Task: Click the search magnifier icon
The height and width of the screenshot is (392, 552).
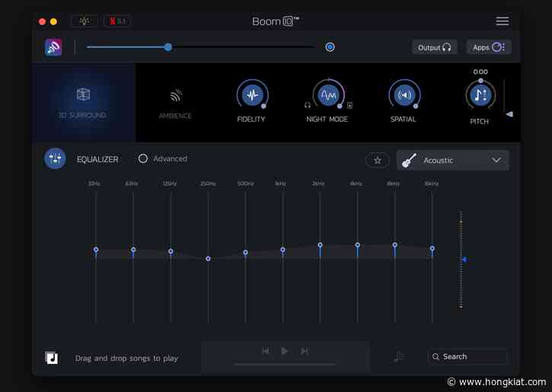Action: pyautogui.click(x=436, y=356)
